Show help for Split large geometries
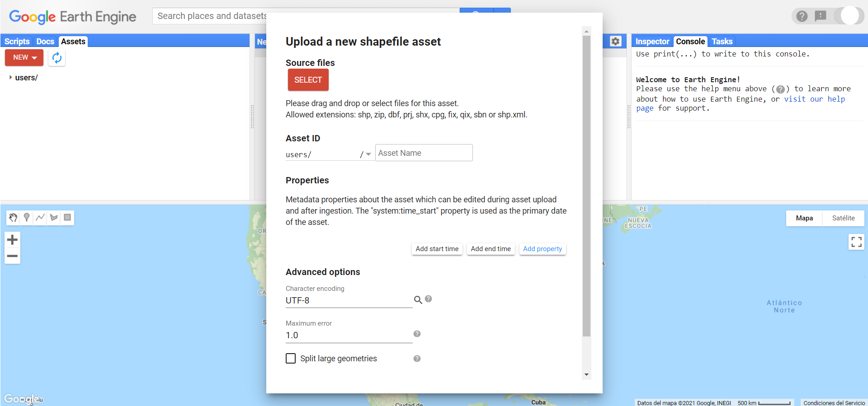The height and width of the screenshot is (406, 868). (x=417, y=359)
